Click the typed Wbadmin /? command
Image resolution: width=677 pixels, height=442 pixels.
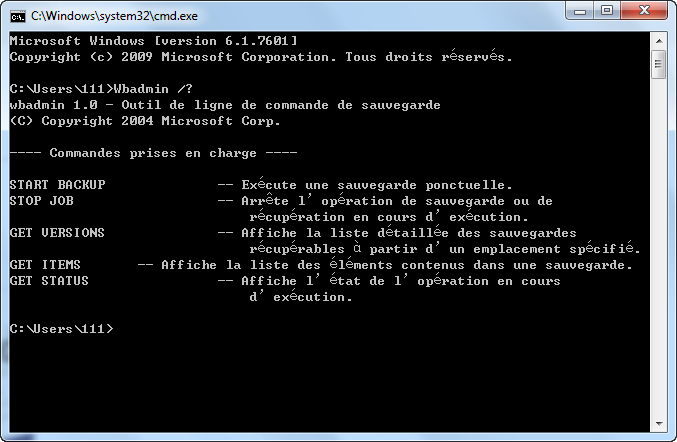[153, 89]
